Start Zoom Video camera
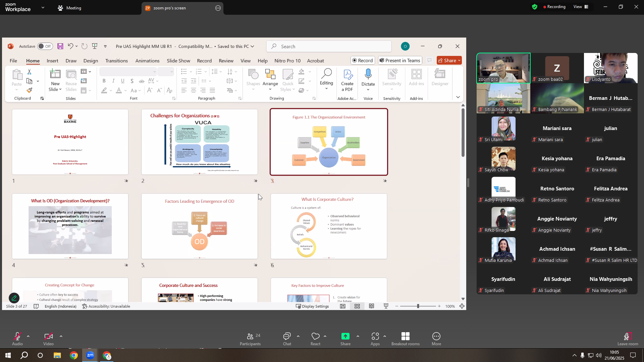 coord(48,339)
